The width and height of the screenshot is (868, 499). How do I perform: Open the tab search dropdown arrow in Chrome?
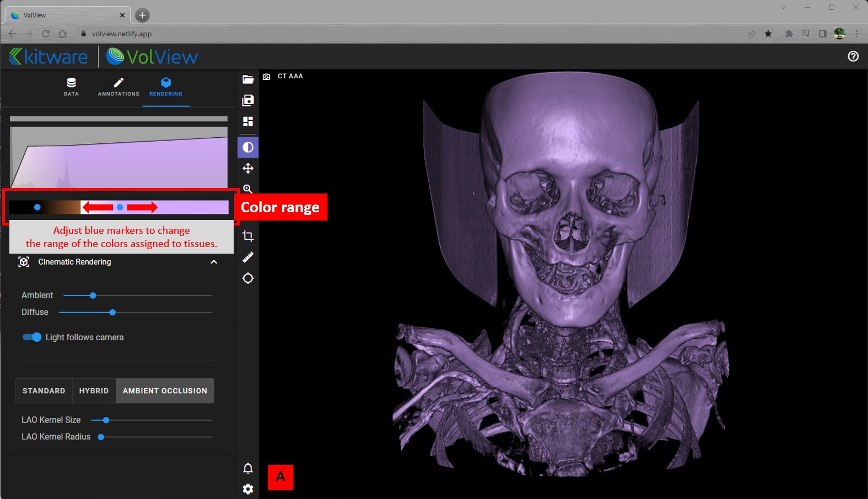783,8
